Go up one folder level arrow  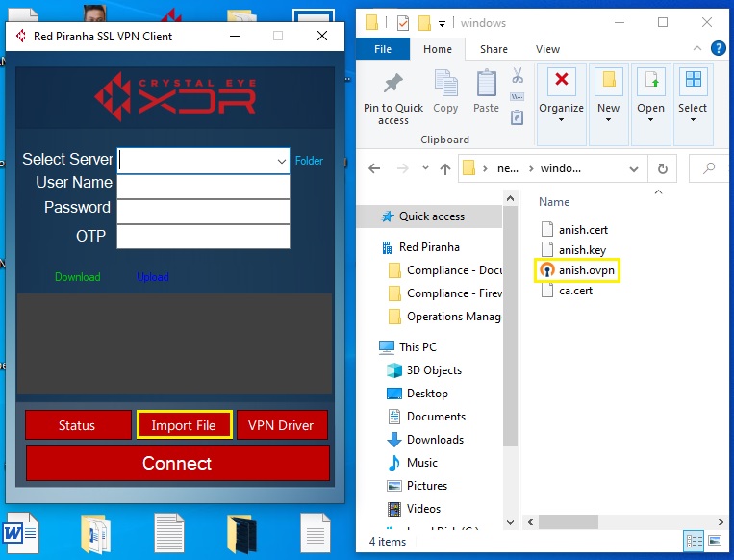point(445,168)
